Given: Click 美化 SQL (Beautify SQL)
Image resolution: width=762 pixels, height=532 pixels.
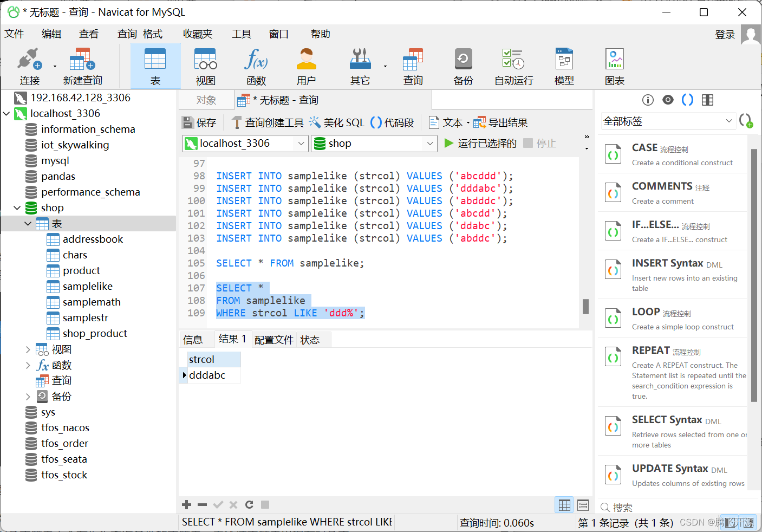Looking at the screenshot, I should click(337, 123).
